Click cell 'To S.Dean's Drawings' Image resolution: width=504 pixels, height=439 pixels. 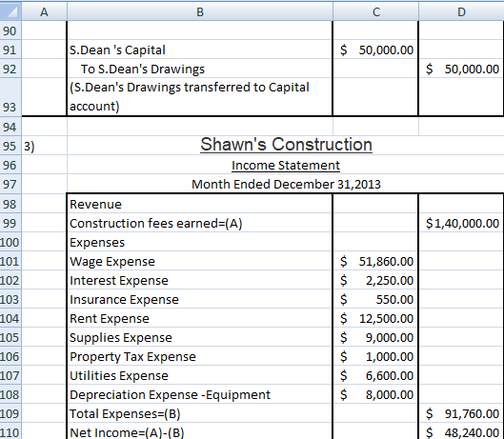tap(200, 69)
